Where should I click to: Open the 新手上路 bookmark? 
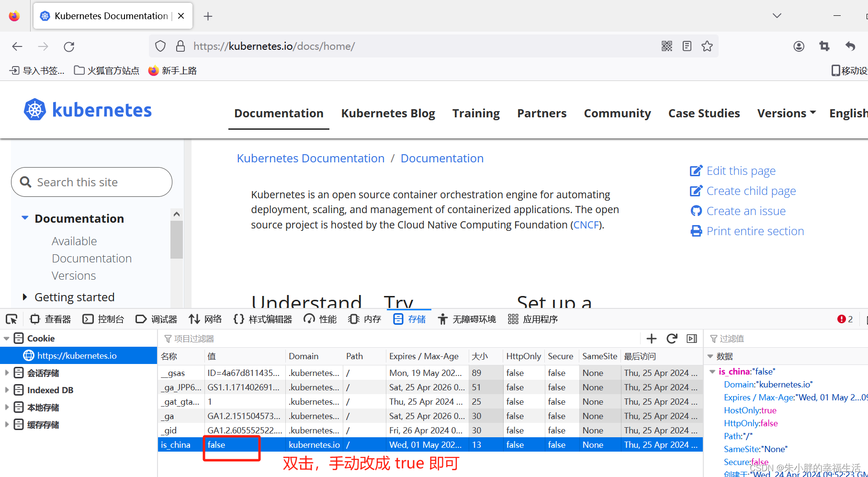tap(173, 71)
